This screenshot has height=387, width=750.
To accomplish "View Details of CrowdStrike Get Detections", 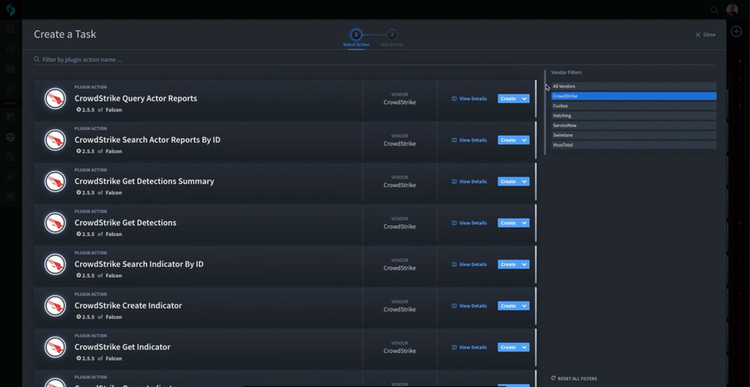I will point(469,223).
